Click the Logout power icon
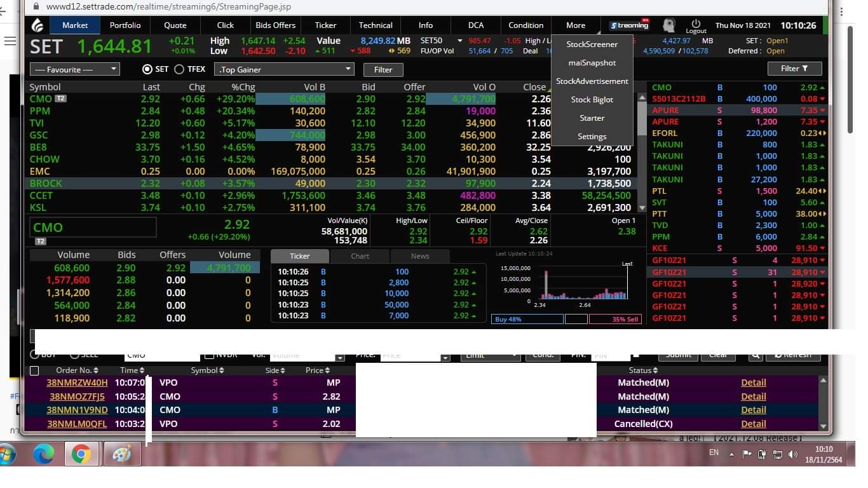Viewport: 868px width, 488px height. click(696, 23)
